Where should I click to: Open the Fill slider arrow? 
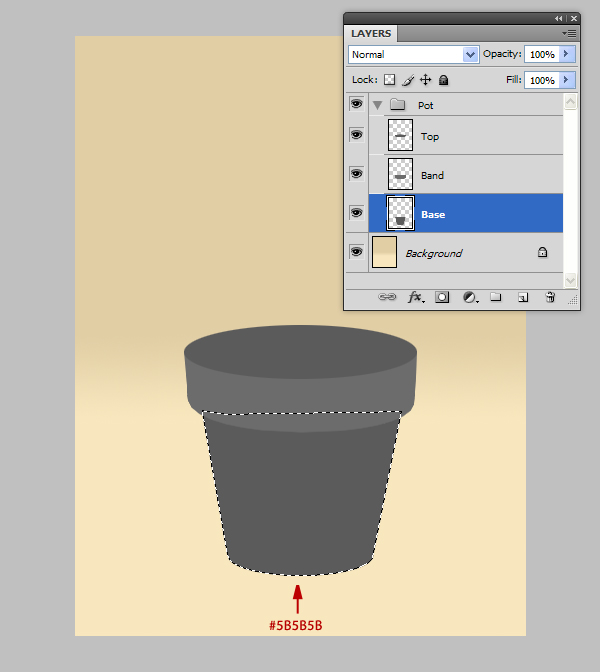coord(567,80)
